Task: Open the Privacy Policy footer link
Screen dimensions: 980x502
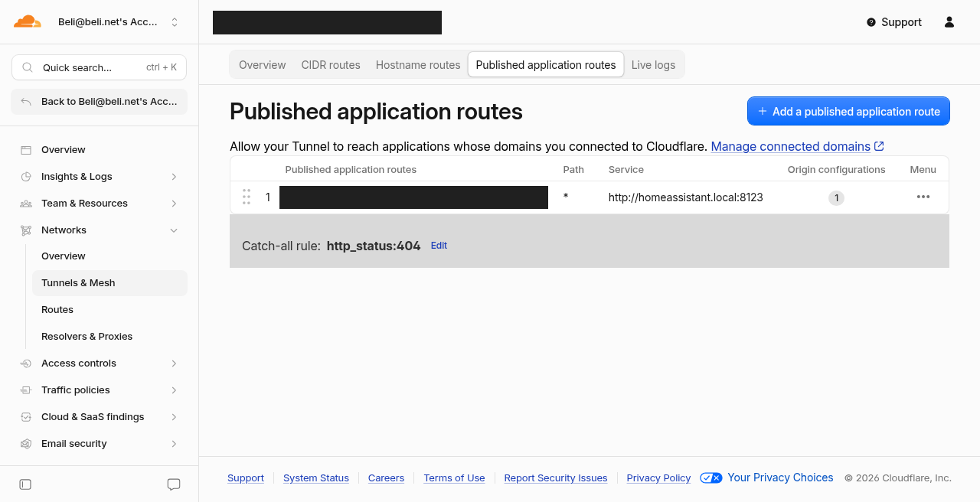Action: pyautogui.click(x=658, y=478)
